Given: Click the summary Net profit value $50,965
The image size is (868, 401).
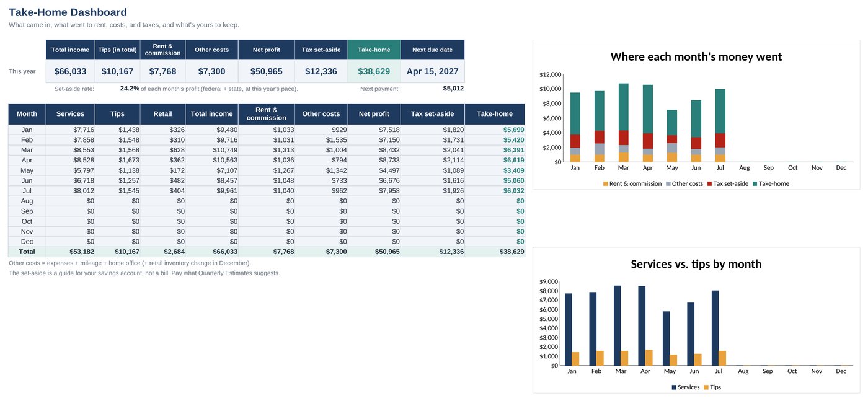Looking at the screenshot, I should 266,71.
